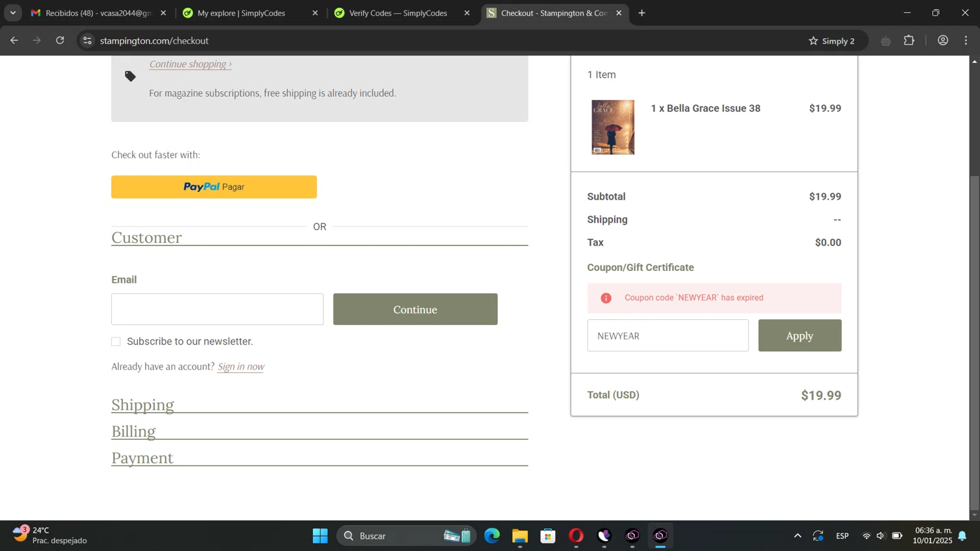This screenshot has width=980, height=551.
Task: Open the clock showing 06:36 a. m.
Action: (933, 535)
